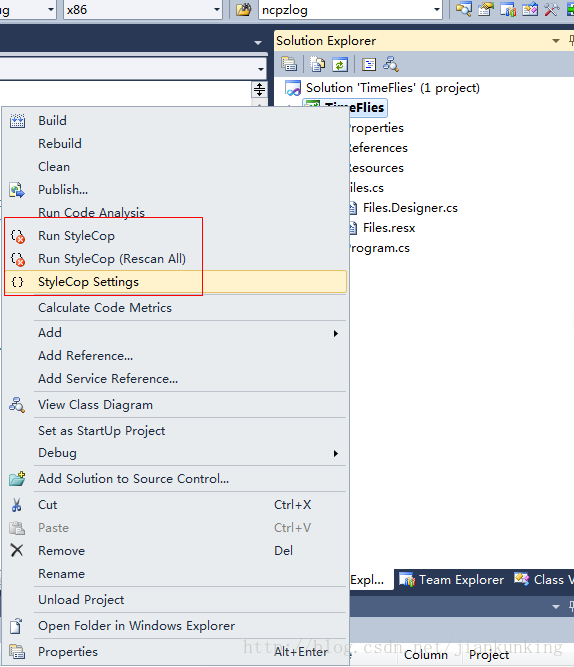Open the x86 platform dropdown

(x=217, y=9)
